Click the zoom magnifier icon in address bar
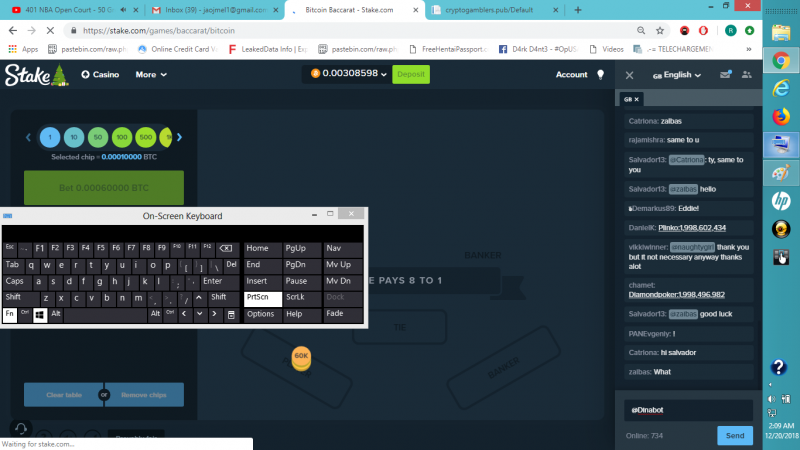Viewport: 800px width, 450px height. pyautogui.click(x=641, y=31)
